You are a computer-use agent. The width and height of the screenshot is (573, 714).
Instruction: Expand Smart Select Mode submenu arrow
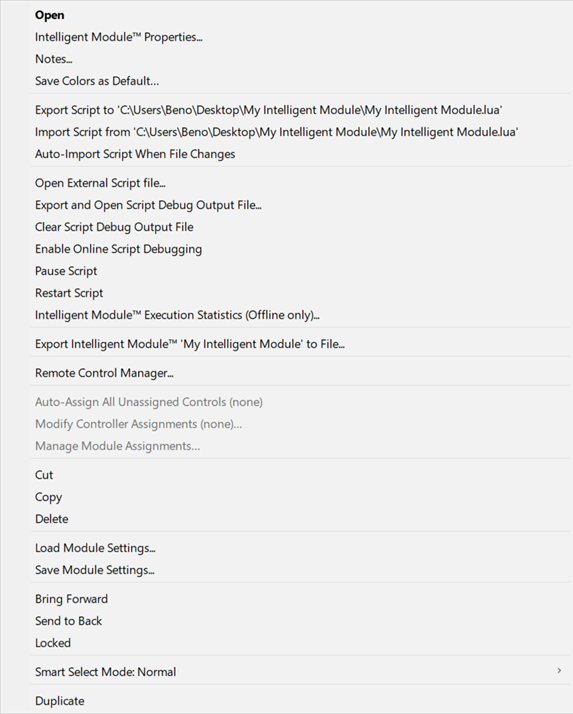coord(559,671)
